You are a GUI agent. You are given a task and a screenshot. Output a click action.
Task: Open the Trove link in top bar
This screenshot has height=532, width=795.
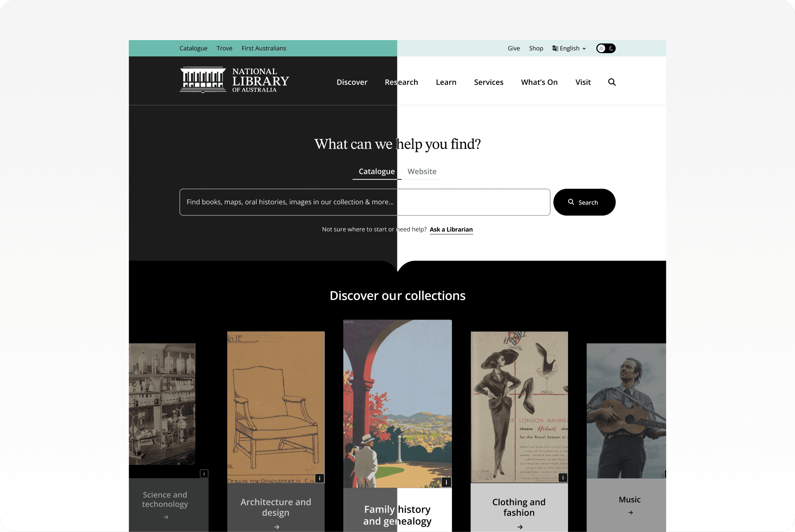(224, 48)
